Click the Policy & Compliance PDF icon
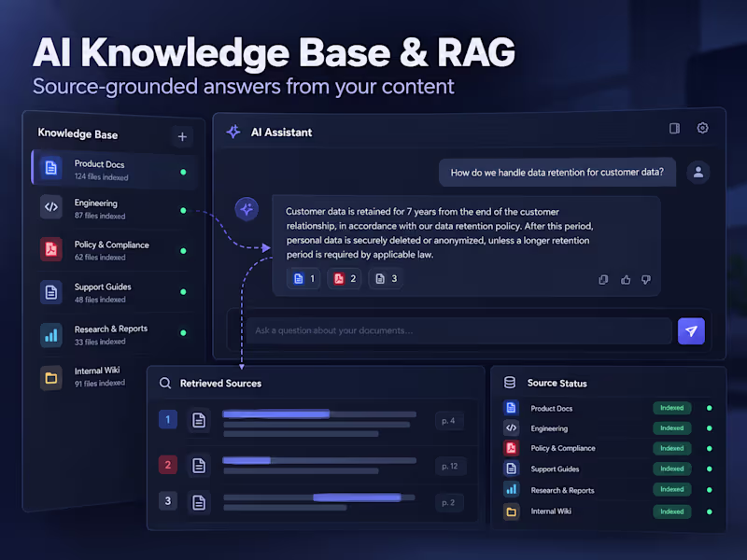747x560 pixels. tap(51, 249)
